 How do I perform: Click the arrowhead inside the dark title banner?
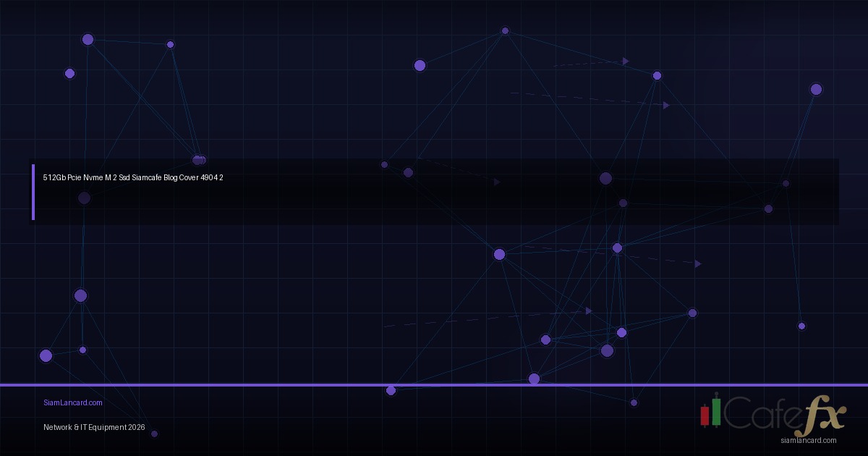[497, 182]
